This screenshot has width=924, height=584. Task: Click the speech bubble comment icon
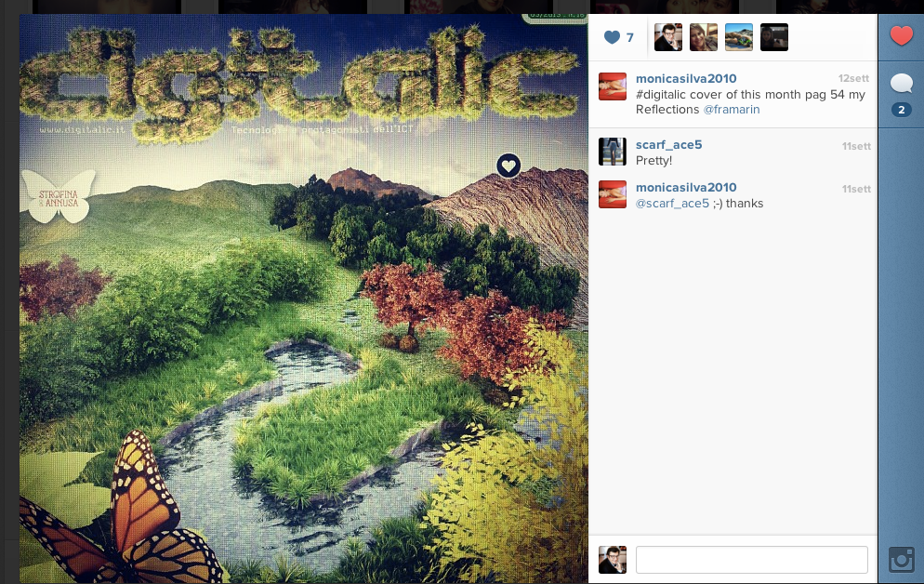(x=901, y=83)
